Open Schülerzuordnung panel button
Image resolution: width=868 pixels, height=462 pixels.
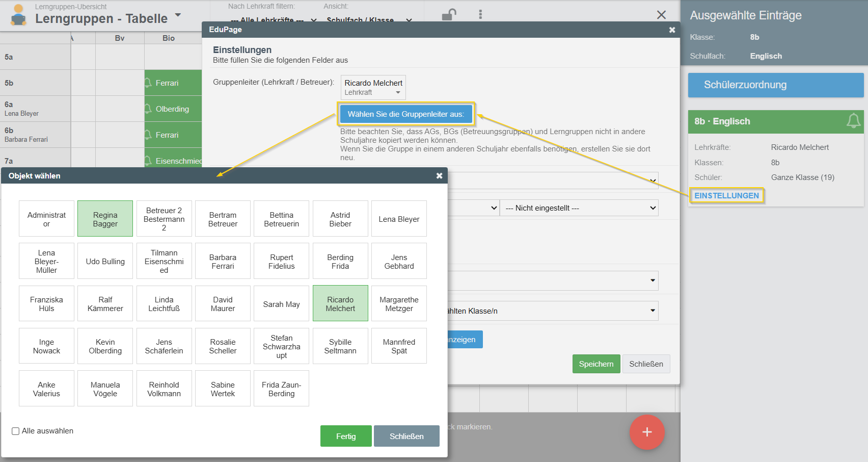click(x=776, y=85)
